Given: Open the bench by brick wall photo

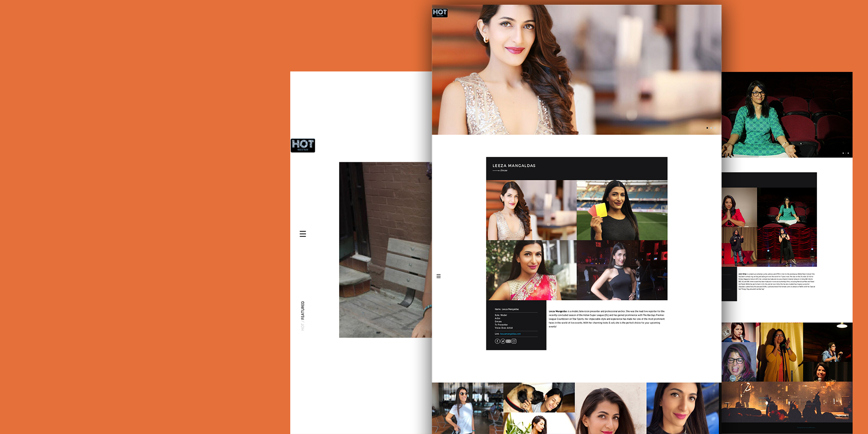Looking at the screenshot, I should 385,250.
